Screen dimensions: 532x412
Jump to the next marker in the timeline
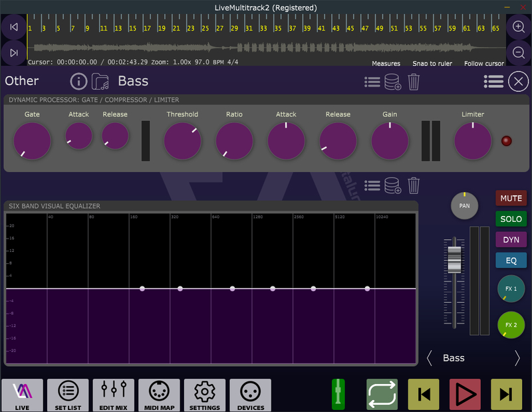[x=13, y=53]
